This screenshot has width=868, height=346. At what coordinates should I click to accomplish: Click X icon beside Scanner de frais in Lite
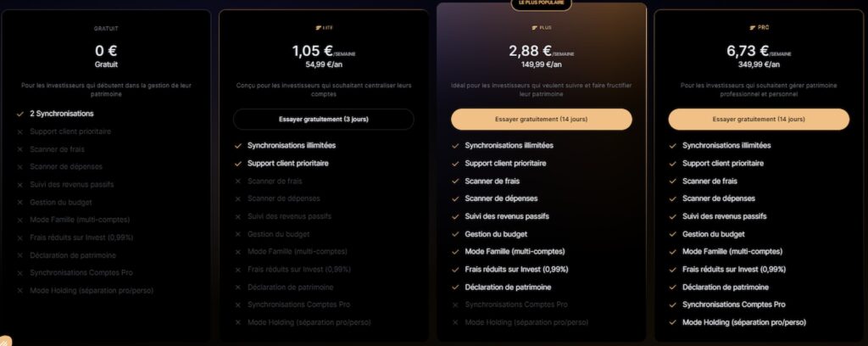pos(237,181)
